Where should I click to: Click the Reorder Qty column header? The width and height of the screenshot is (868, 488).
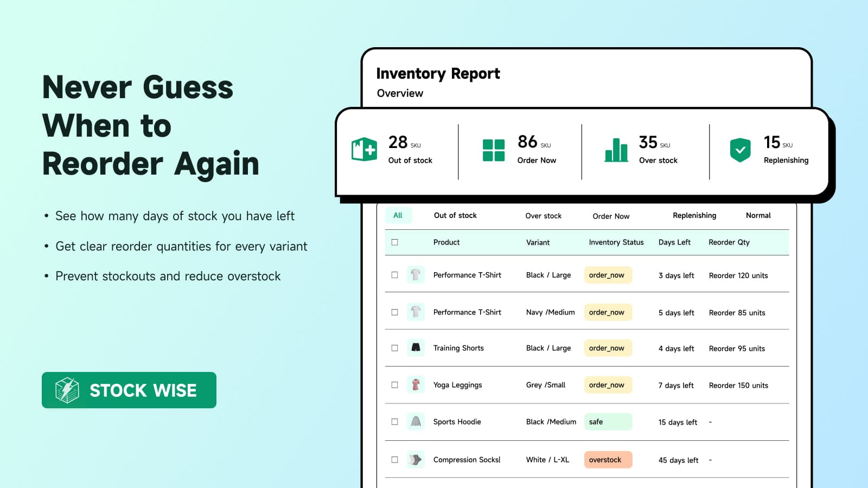tap(729, 242)
